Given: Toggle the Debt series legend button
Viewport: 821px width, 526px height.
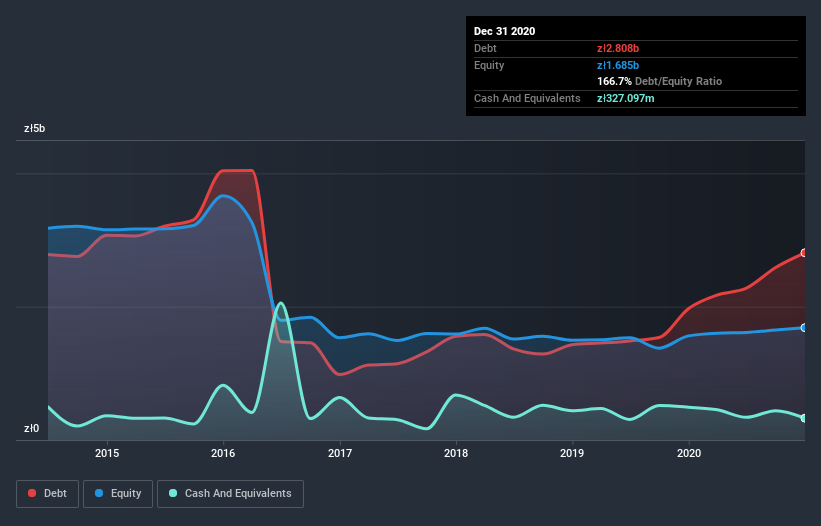Looking at the screenshot, I should pyautogui.click(x=47, y=494).
